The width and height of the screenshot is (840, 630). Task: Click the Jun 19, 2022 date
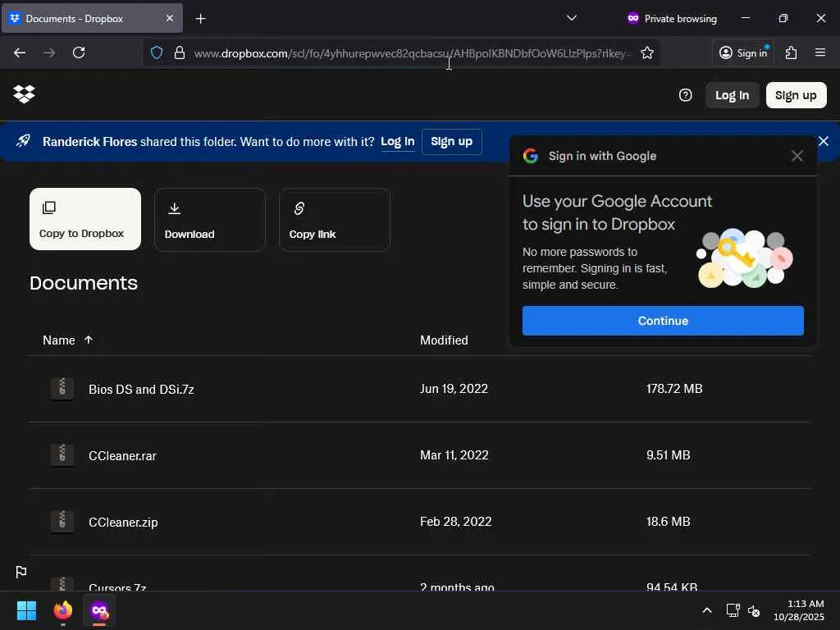[x=454, y=388]
